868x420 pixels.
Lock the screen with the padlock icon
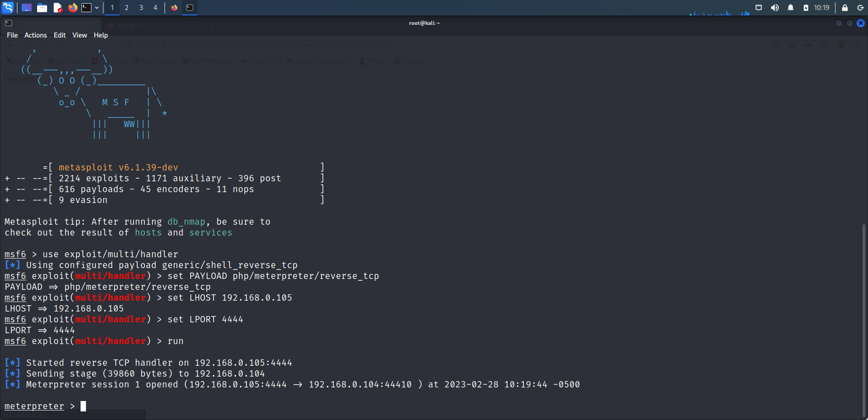tap(845, 8)
